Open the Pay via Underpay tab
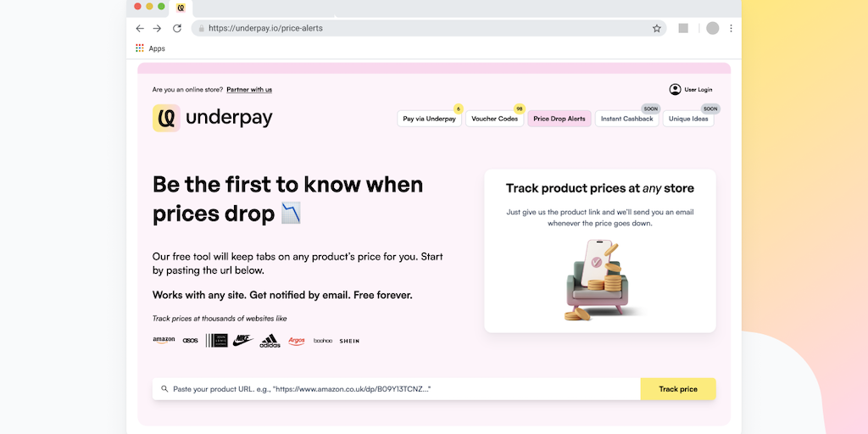 click(429, 119)
